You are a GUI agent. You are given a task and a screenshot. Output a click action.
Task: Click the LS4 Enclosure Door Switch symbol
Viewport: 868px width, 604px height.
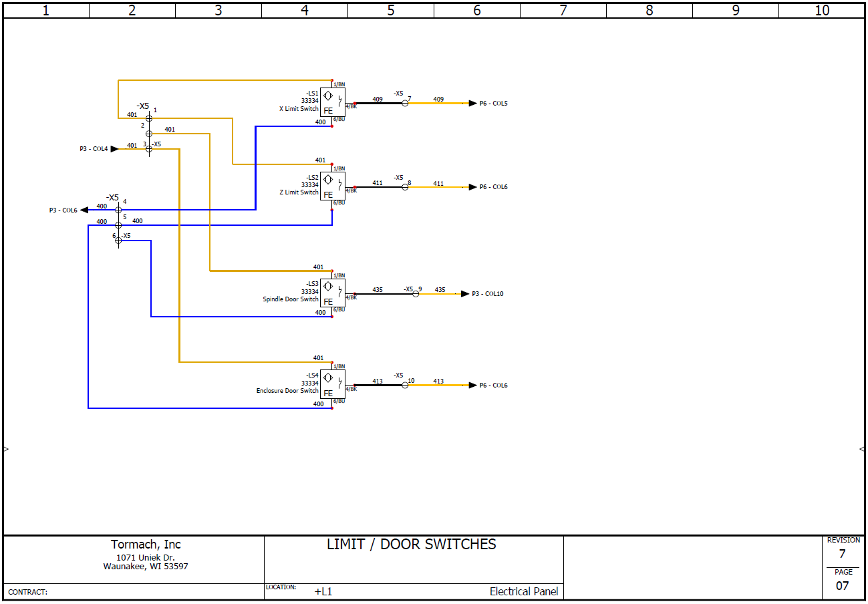coord(332,385)
